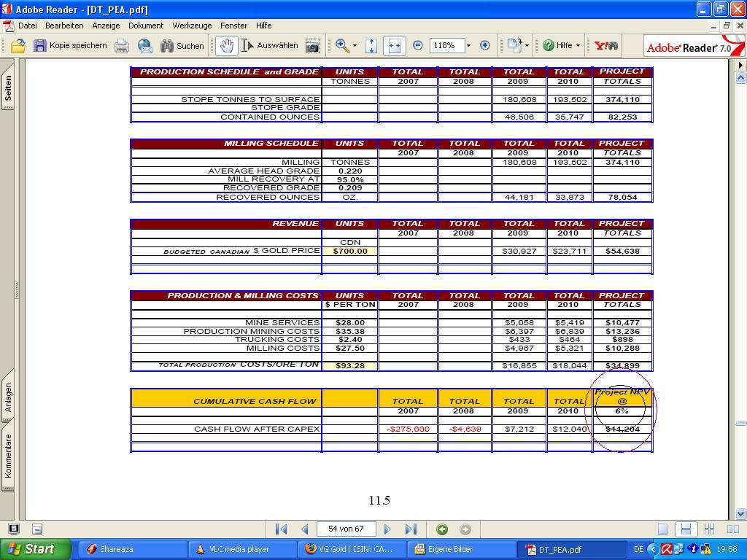
Task: Click the 78,054 recovered ounces total
Action: point(623,197)
